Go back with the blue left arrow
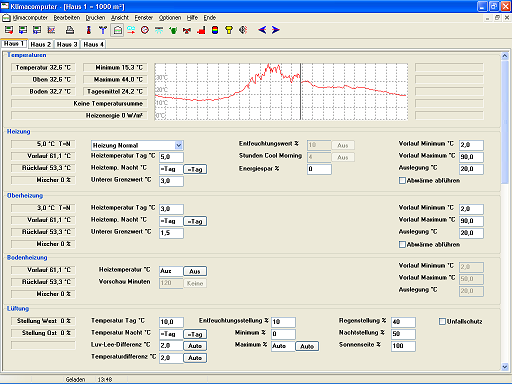 tap(262, 30)
